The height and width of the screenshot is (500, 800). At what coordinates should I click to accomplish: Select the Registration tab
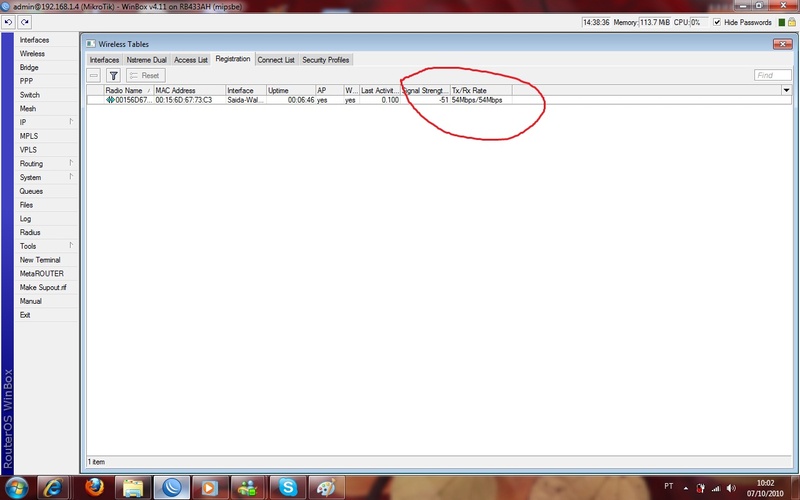233,59
